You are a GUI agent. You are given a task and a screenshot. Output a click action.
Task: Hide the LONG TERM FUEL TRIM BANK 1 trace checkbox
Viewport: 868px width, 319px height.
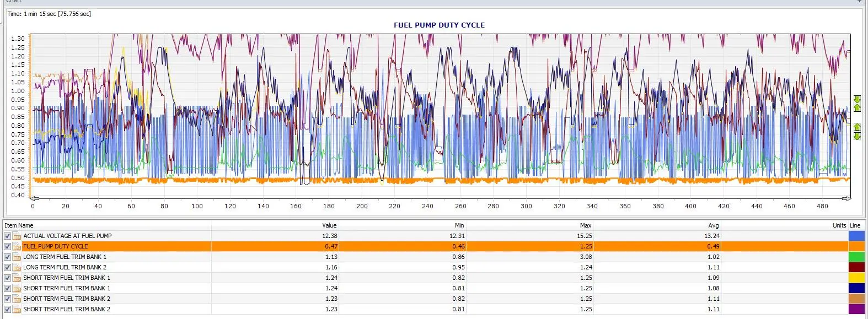[x=8, y=257]
